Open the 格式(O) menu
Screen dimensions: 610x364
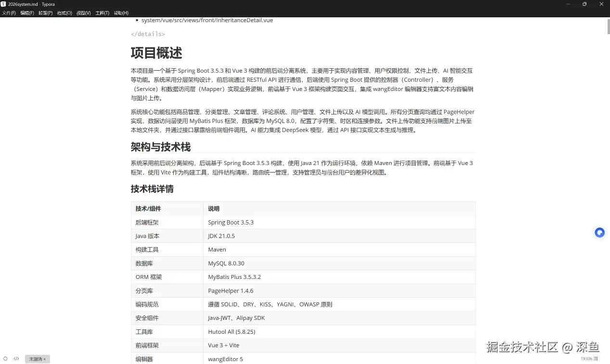tap(64, 13)
